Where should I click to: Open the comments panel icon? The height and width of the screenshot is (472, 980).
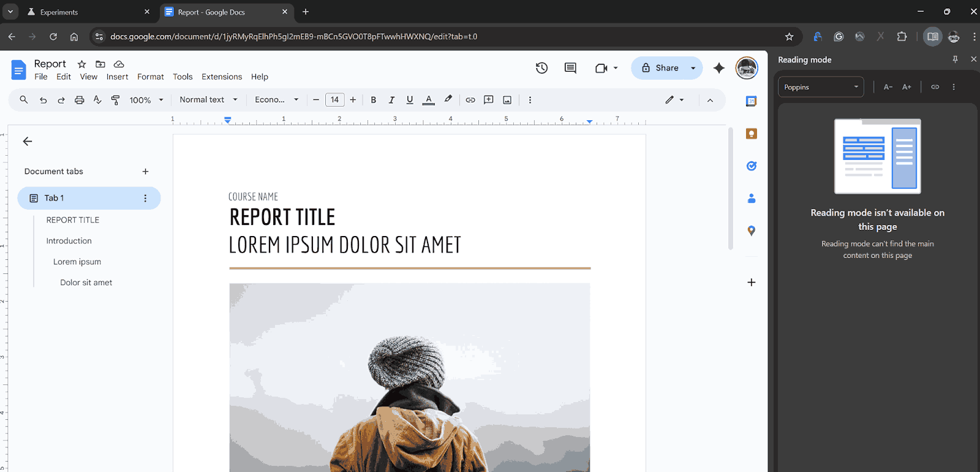(570, 68)
